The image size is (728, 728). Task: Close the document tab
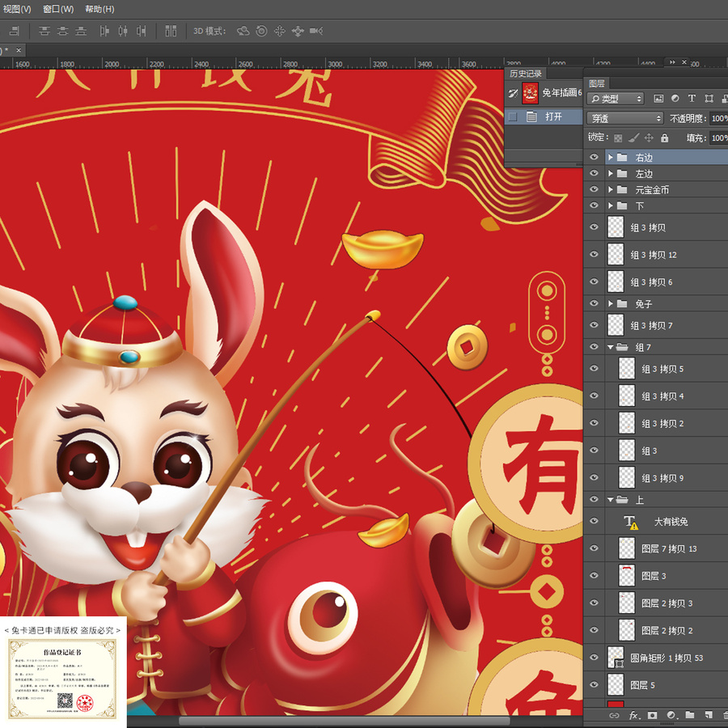click(19, 49)
